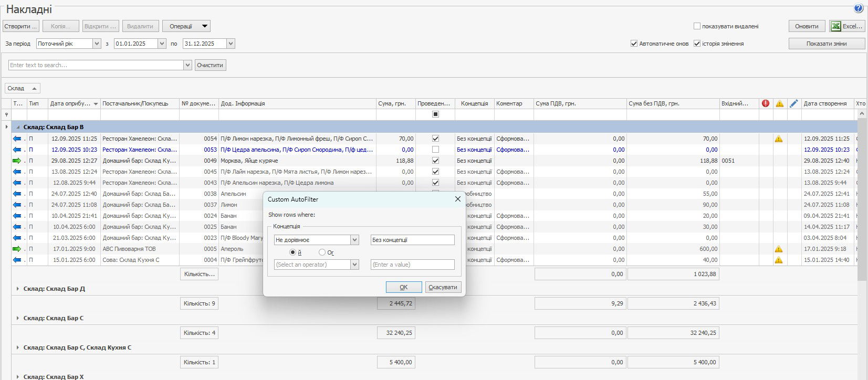Click the blue pencil edit column header icon
This screenshot has width=868, height=380.
[793, 103]
